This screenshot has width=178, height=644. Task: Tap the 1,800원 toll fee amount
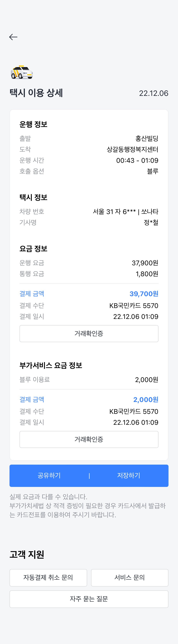147,274
